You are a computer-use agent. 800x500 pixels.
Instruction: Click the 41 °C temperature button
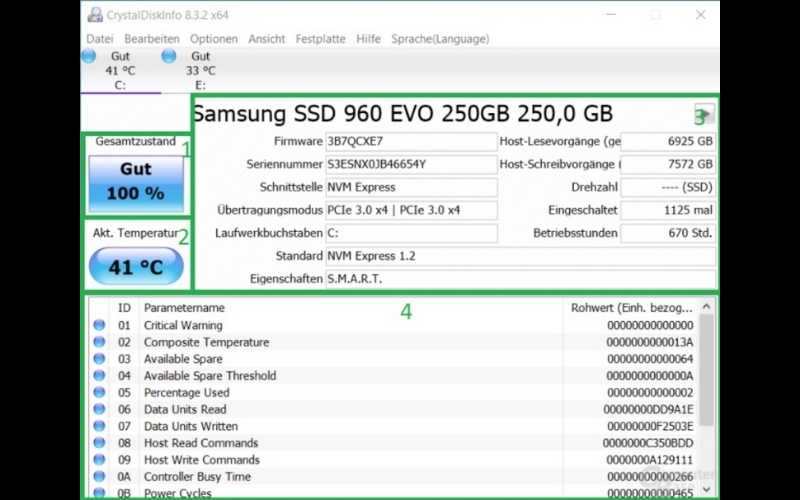click(136, 266)
